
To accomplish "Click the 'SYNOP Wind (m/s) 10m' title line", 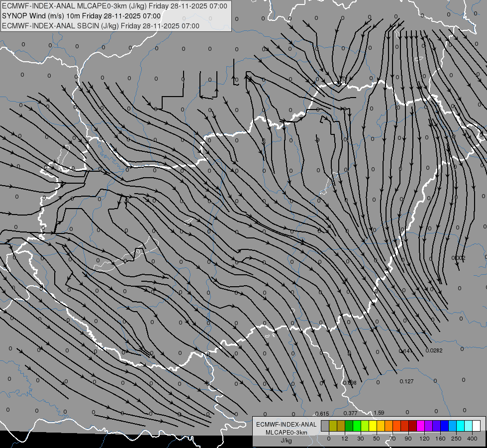I will (x=82, y=16).
